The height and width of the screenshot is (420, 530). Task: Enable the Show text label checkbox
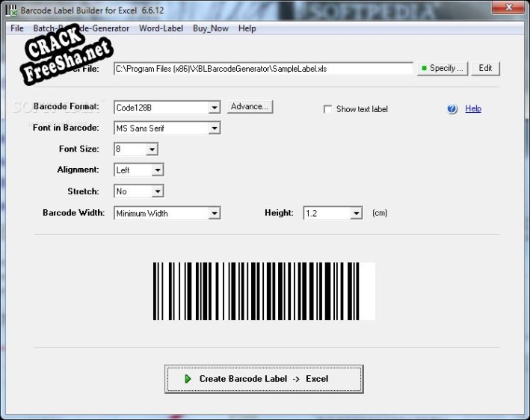[327, 109]
